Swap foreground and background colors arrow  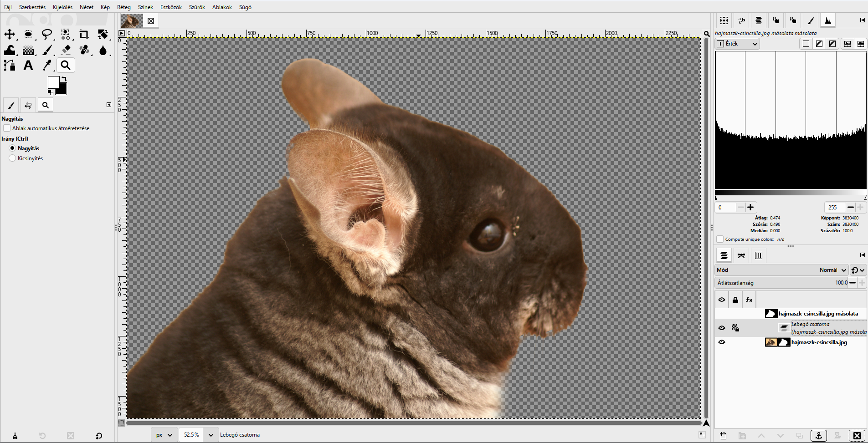tap(64, 79)
